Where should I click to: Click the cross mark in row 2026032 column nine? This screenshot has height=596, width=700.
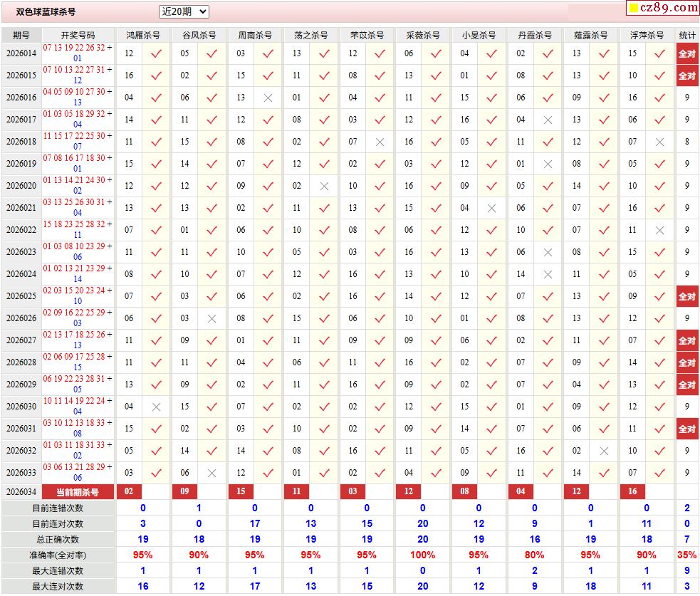pos(604,451)
